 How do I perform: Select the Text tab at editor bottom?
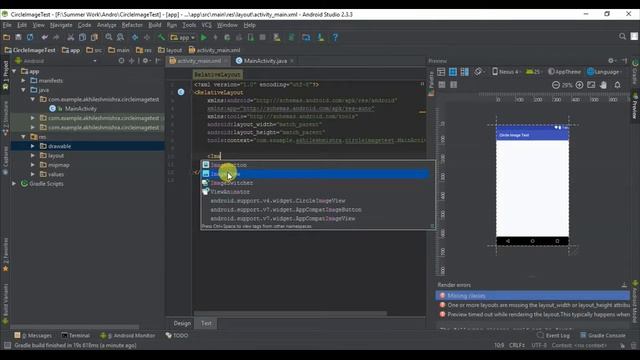tap(206, 323)
